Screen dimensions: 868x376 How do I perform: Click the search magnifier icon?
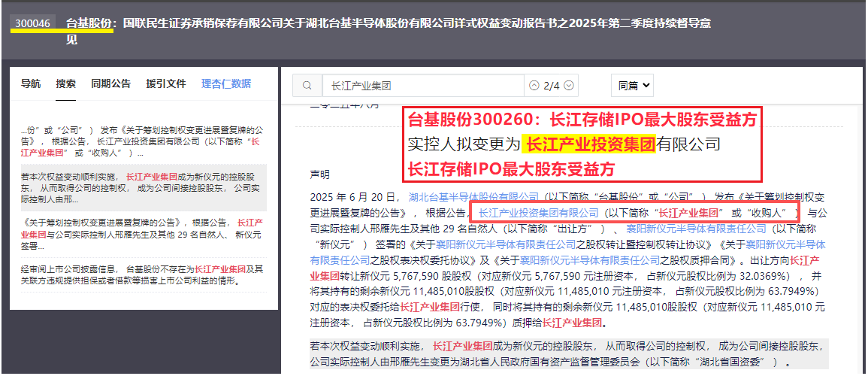pos(308,86)
